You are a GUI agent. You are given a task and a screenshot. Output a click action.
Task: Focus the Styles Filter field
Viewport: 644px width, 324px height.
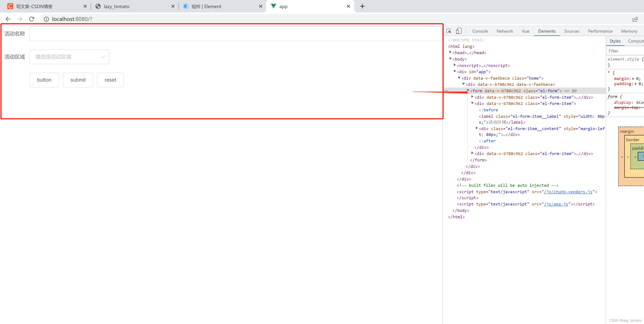626,51
